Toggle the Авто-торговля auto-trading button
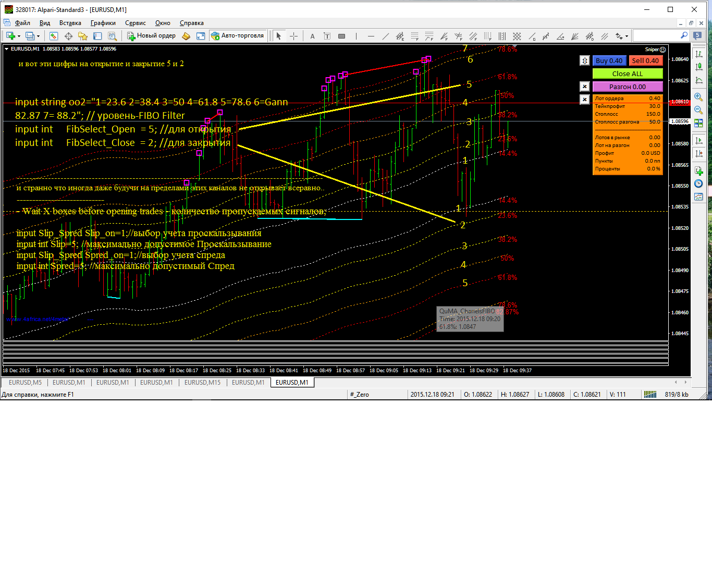 [x=238, y=35]
